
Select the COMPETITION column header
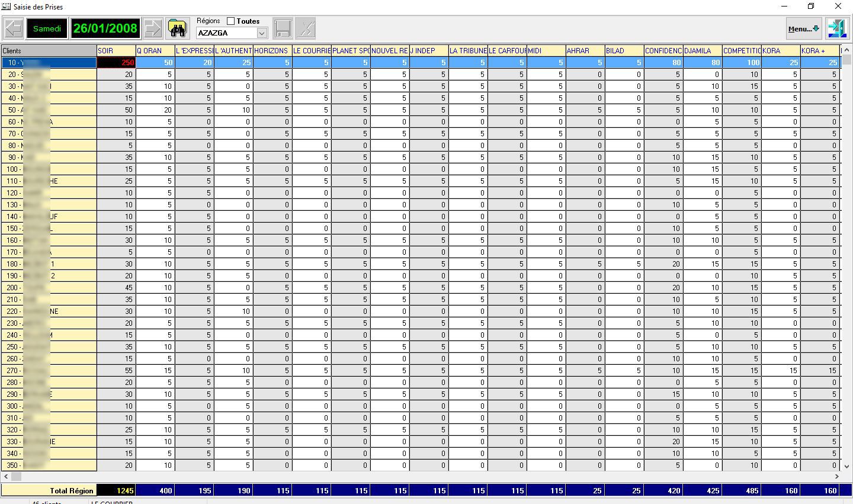click(742, 51)
